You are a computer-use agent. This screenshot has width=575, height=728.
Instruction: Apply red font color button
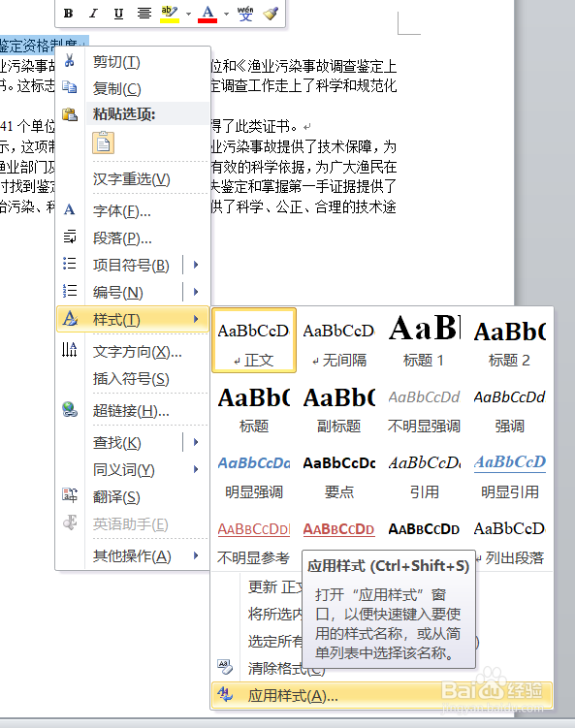pyautogui.click(x=208, y=14)
